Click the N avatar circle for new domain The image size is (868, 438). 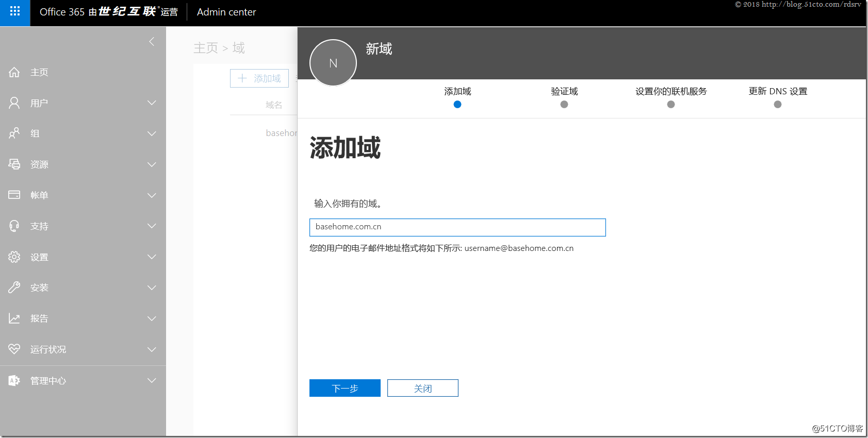pyautogui.click(x=333, y=63)
